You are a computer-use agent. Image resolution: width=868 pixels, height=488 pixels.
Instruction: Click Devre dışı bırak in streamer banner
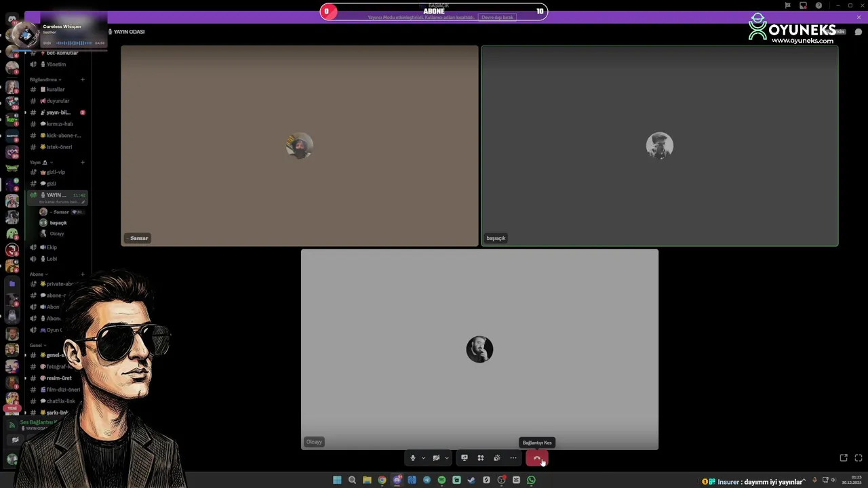point(497,18)
